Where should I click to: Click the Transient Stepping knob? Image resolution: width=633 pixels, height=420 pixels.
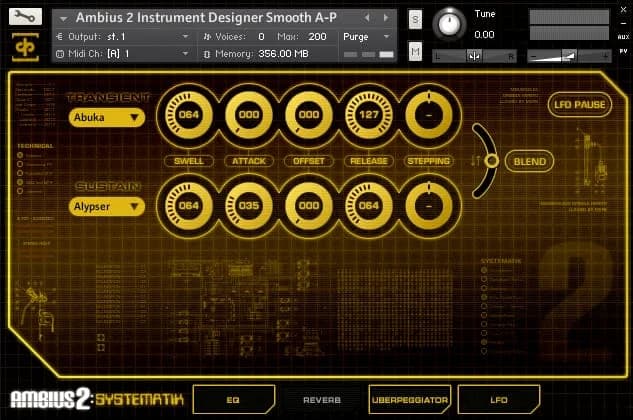tap(429, 116)
